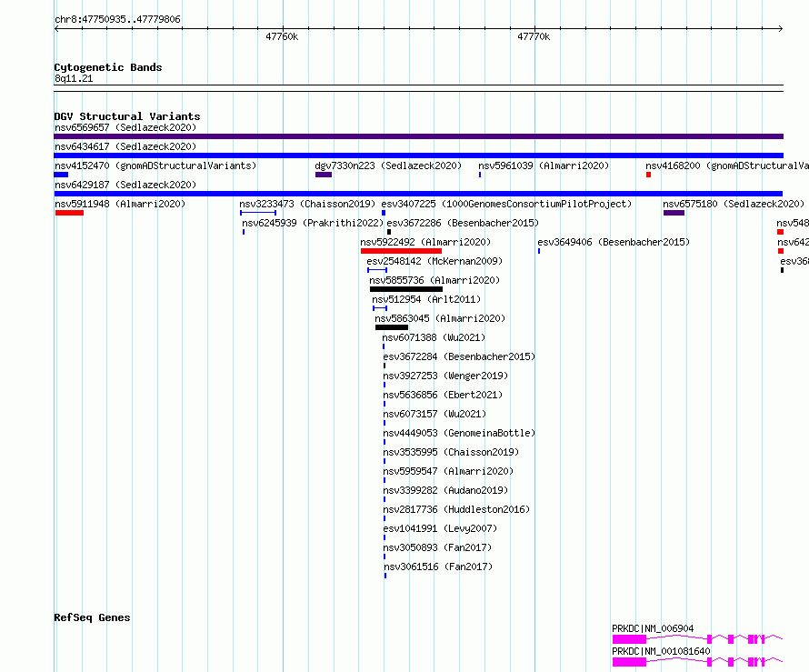This screenshot has width=809, height=672.
Task: Click the nsv512954 blue bracket glyph
Action: 380,308
